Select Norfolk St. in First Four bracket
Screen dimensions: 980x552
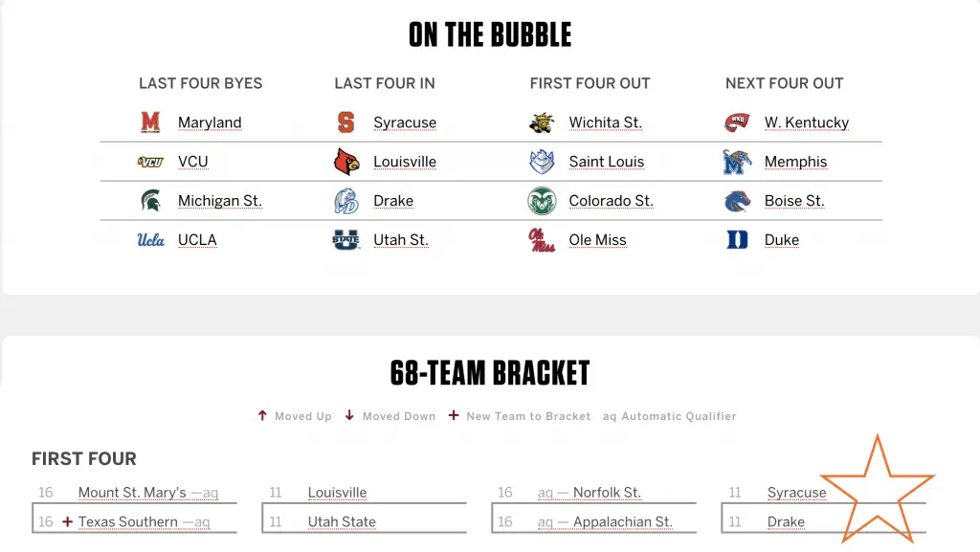(607, 493)
